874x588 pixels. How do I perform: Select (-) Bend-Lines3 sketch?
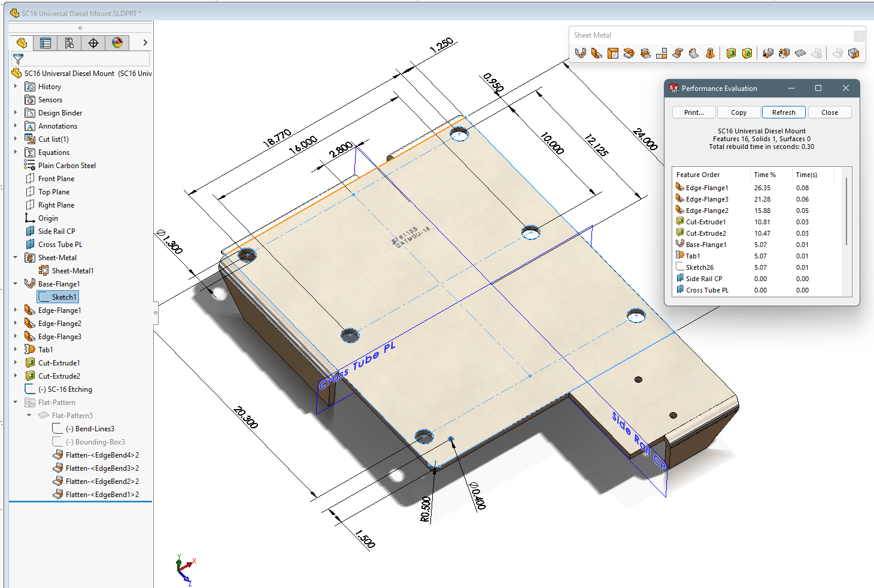(x=90, y=429)
